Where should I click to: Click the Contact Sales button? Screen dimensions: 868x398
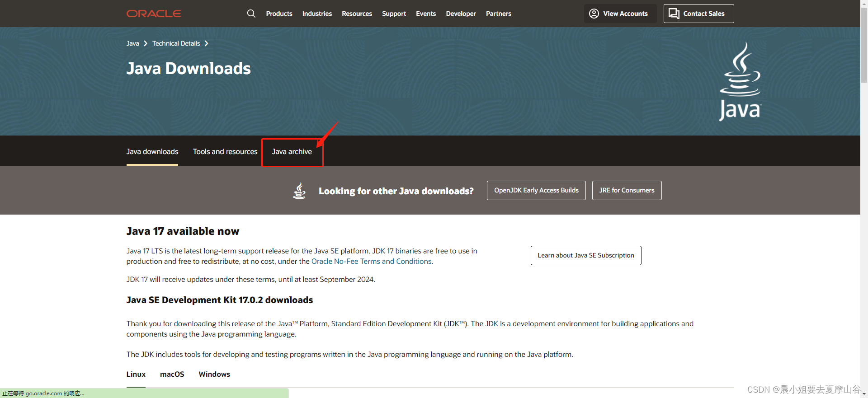click(698, 14)
